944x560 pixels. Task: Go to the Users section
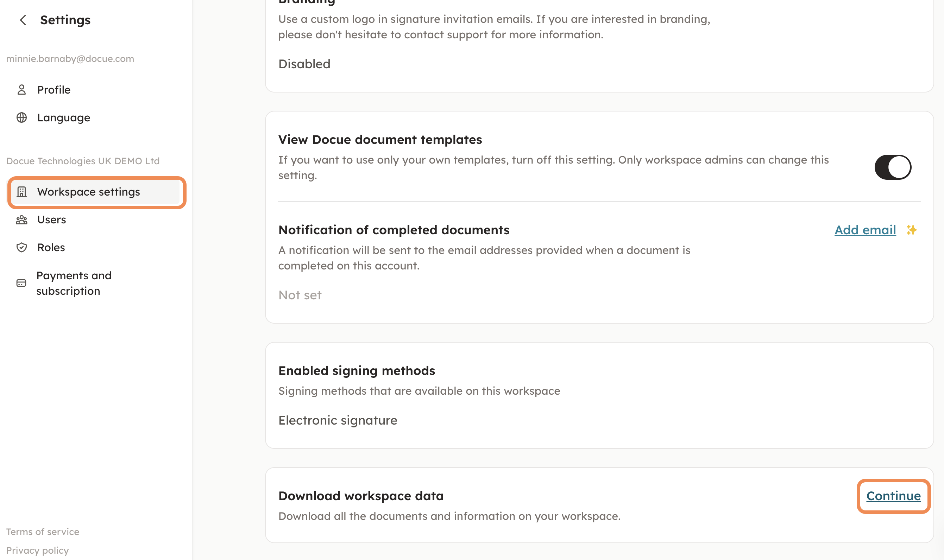coord(51,219)
